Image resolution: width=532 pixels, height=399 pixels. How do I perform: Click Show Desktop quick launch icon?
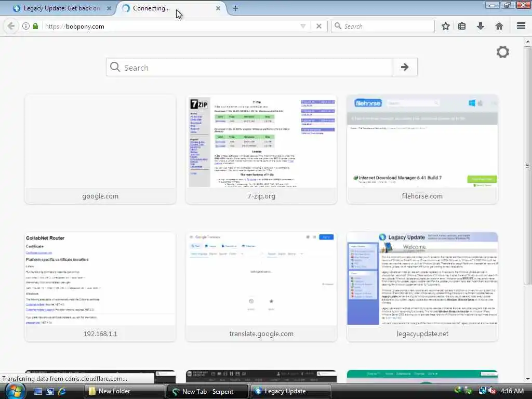37,391
